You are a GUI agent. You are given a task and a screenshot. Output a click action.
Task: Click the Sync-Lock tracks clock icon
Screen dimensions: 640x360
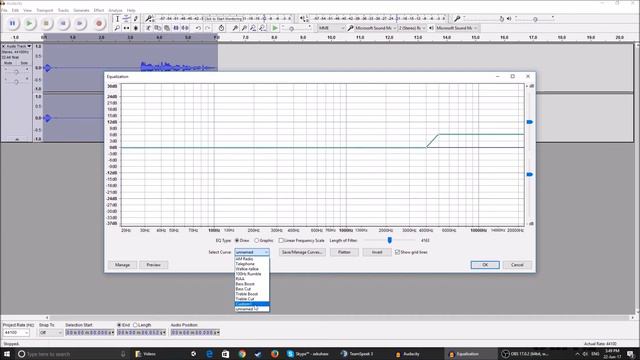click(221, 28)
